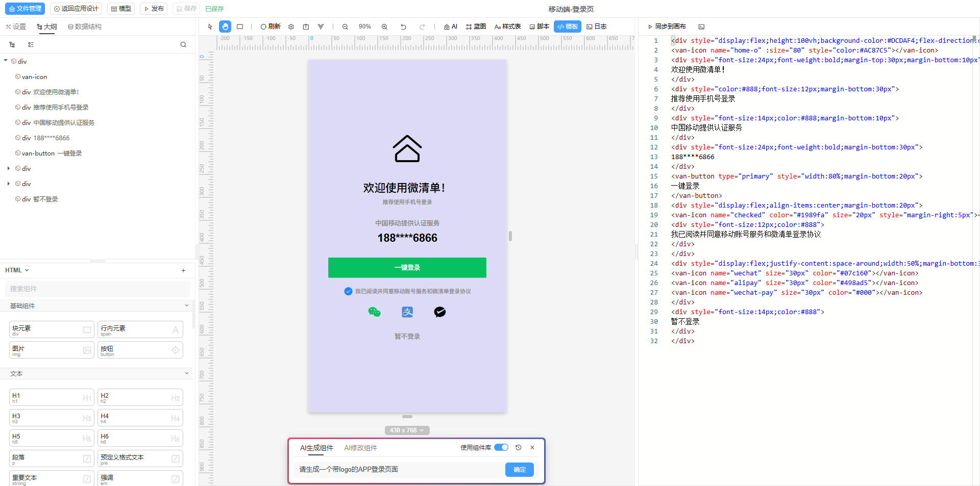Open the 430 x 768 screen size dropdown
Image resolution: width=980 pixels, height=486 pixels.
coord(407,430)
